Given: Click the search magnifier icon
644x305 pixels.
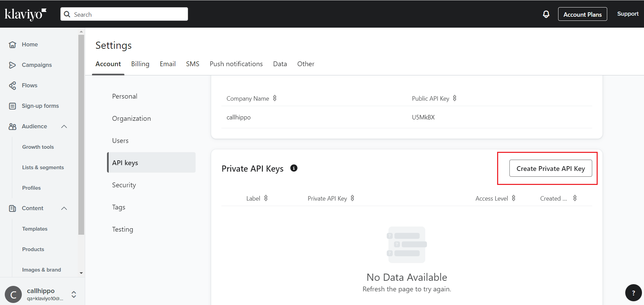Looking at the screenshot, I should (67, 14).
